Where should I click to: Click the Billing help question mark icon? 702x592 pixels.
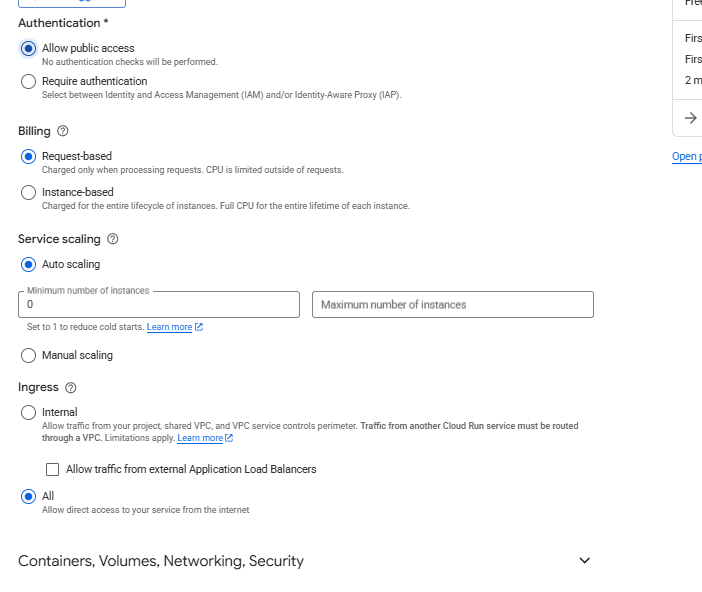point(63,131)
